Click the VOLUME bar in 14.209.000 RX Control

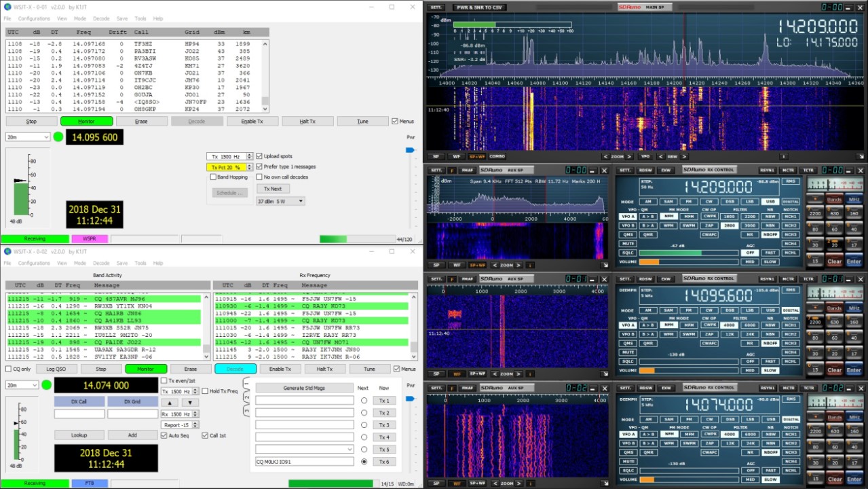688,261
